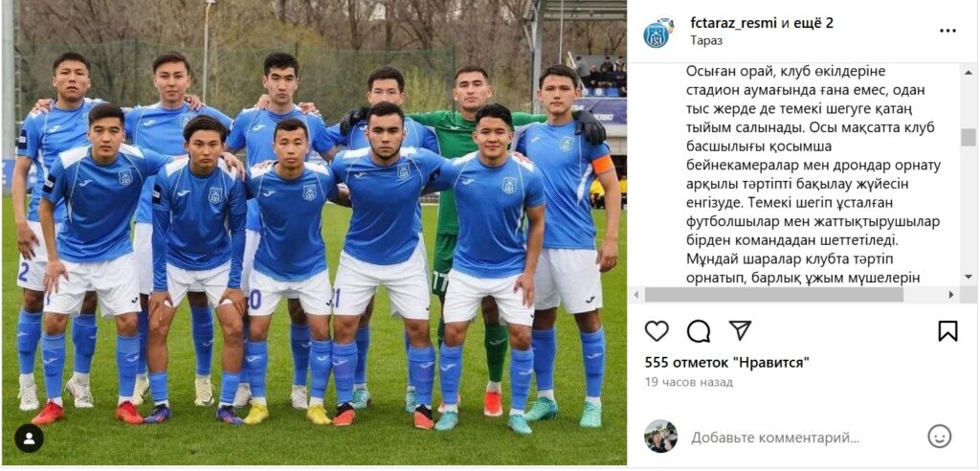The height and width of the screenshot is (471, 980).
Task: Open the "и ещё 2" collaborators link
Action: [807, 23]
